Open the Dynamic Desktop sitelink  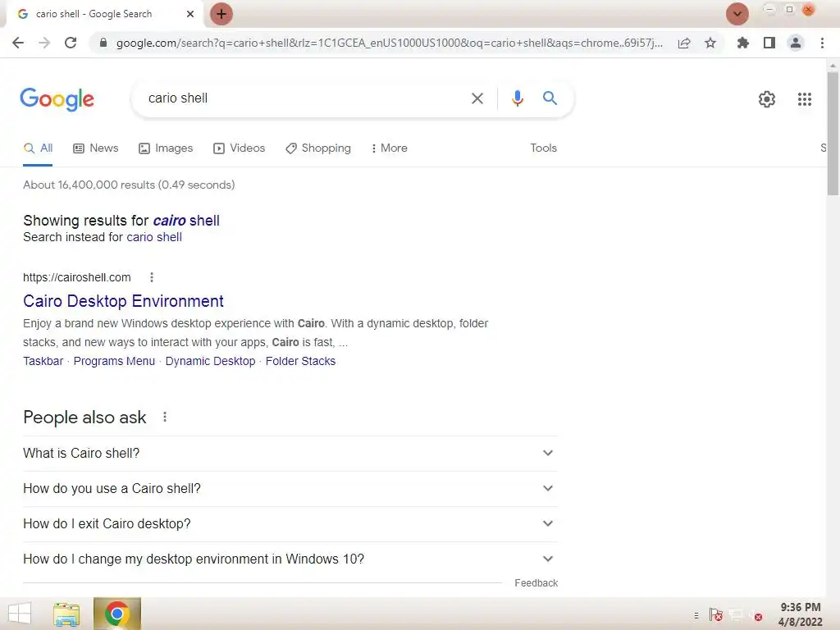click(x=210, y=362)
